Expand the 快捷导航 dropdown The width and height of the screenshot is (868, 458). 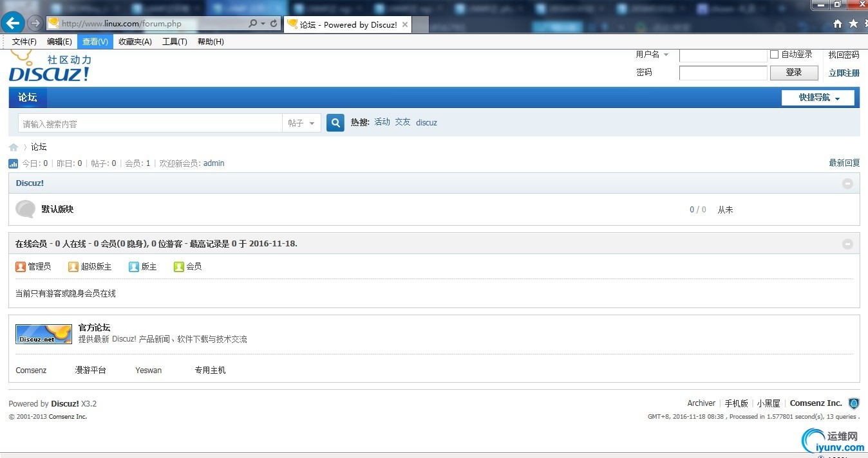pyautogui.click(x=818, y=98)
